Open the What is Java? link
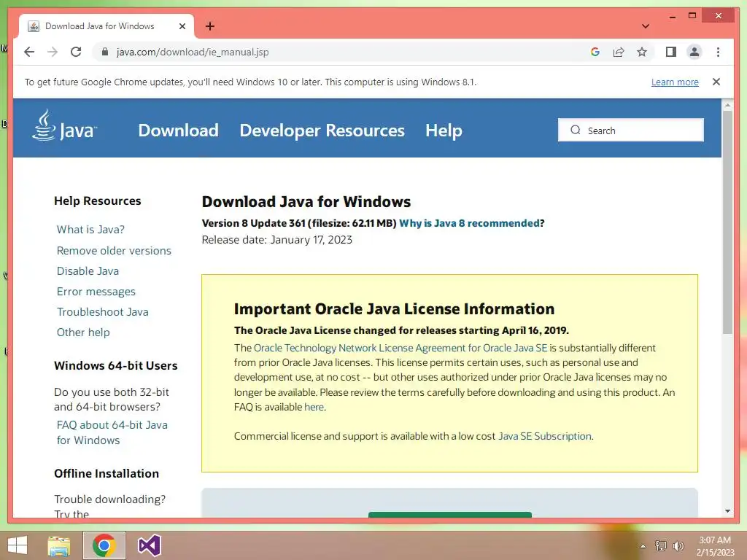 [90, 230]
